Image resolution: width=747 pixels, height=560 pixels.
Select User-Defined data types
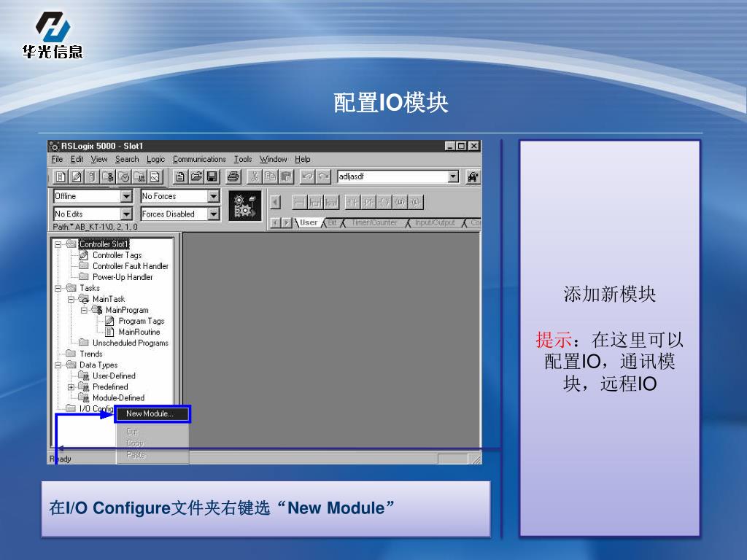coord(114,376)
